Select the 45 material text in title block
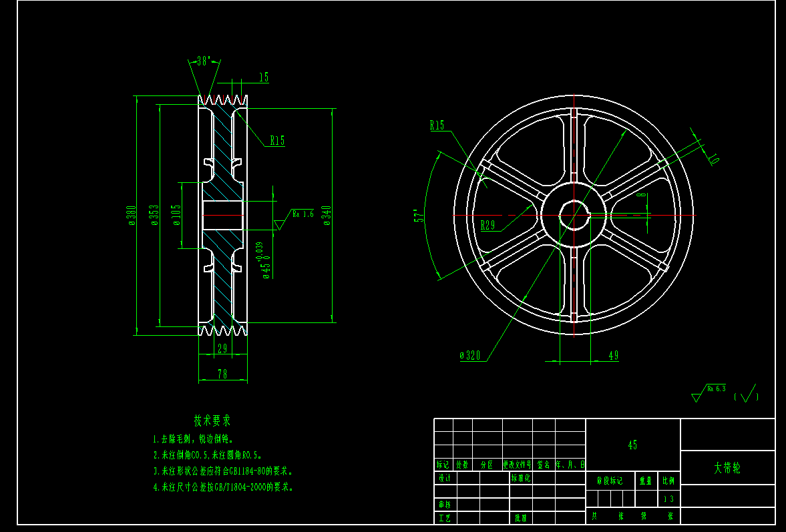This screenshot has width=786, height=532. tap(632, 445)
